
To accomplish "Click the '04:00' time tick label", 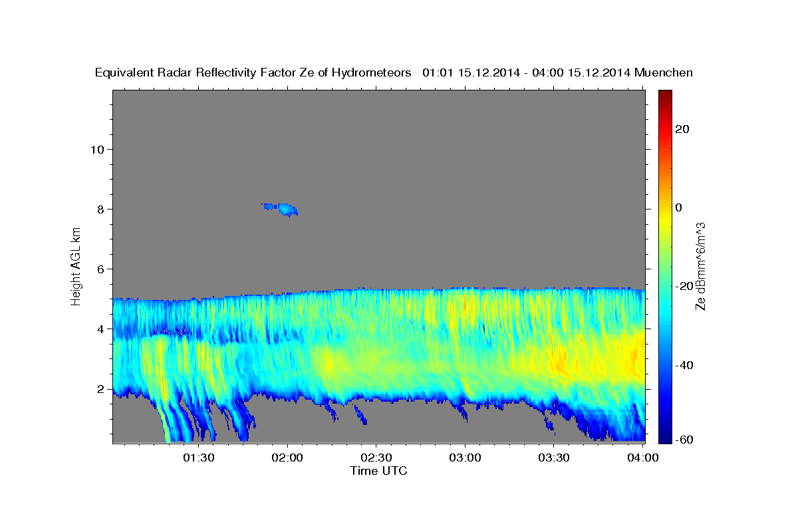I will click(642, 458).
